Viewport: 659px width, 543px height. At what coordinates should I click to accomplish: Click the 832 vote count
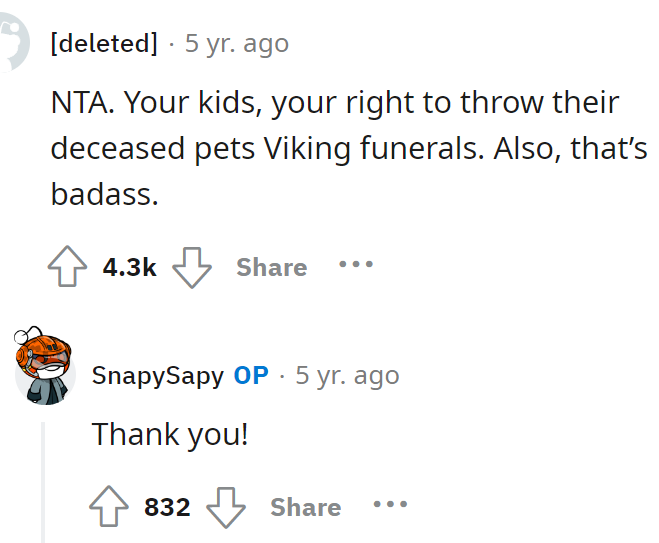tap(167, 507)
